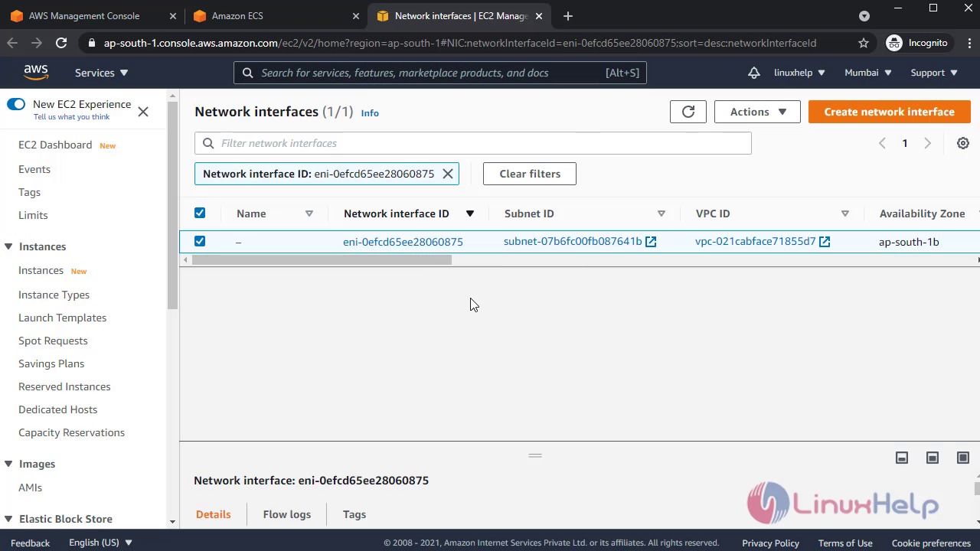980x551 pixels.
Task: Open a new browser tab
Action: 567,15
